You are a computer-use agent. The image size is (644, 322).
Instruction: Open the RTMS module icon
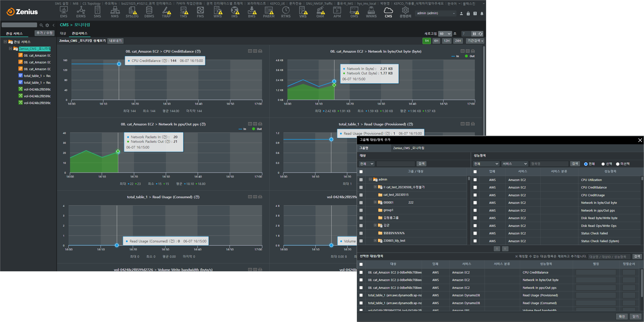286,12
